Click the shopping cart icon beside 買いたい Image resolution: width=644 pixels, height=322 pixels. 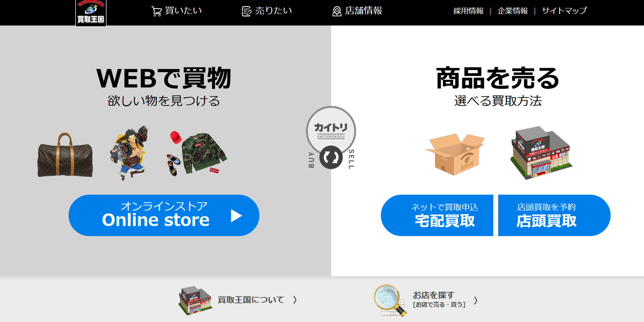(157, 11)
